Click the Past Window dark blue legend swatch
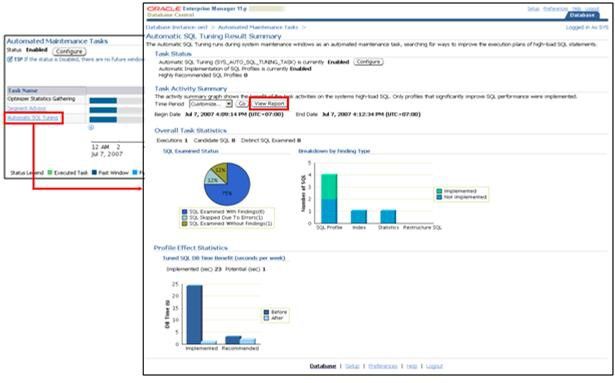 pyautogui.click(x=94, y=173)
